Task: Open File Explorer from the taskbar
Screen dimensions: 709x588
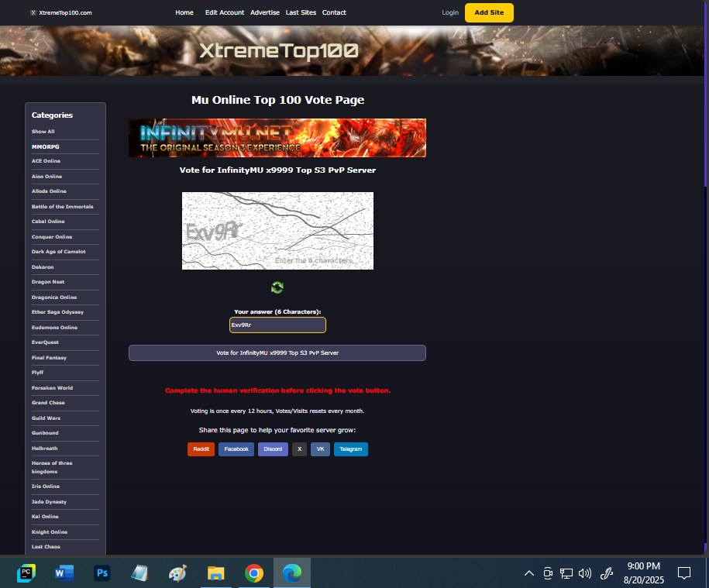Action: coord(215,573)
